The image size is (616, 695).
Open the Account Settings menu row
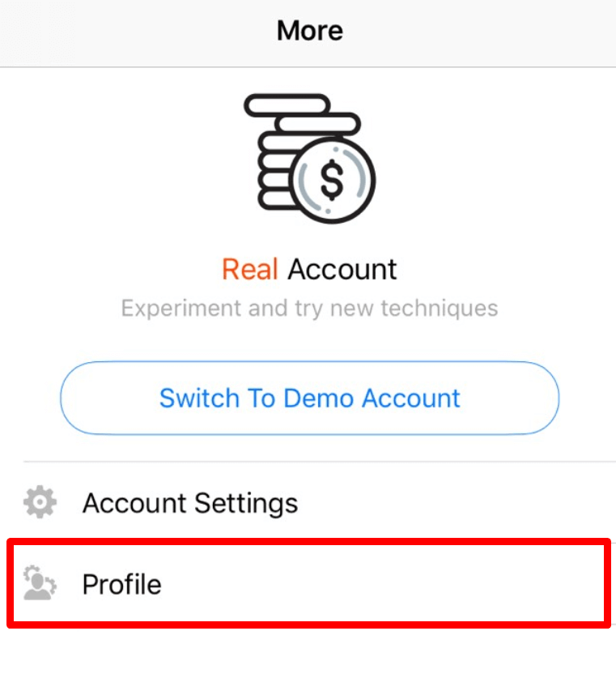coord(308,503)
